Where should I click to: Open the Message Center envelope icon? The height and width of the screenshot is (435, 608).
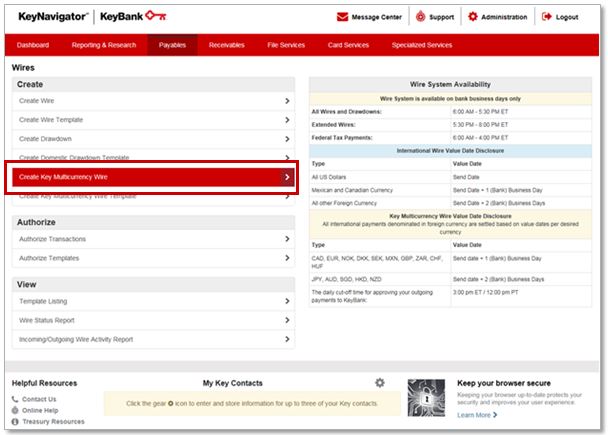click(342, 17)
